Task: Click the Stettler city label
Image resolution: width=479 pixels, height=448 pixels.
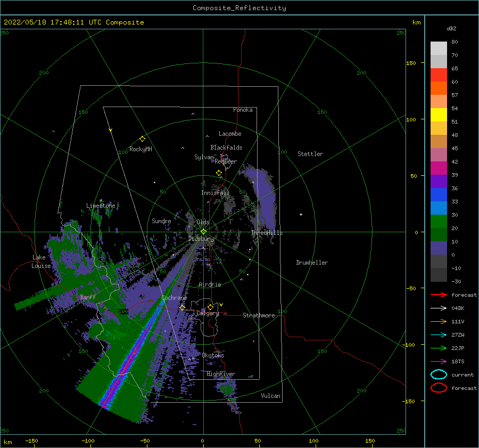Action: pyautogui.click(x=310, y=154)
